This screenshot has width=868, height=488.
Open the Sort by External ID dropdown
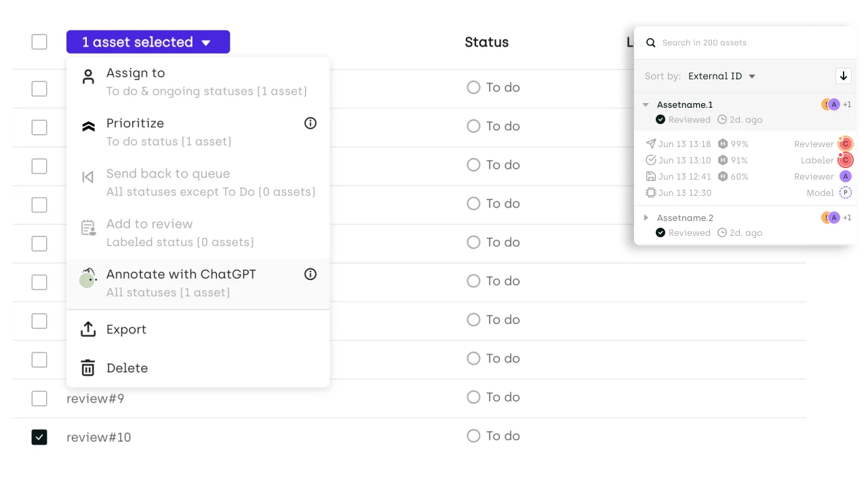pos(722,76)
